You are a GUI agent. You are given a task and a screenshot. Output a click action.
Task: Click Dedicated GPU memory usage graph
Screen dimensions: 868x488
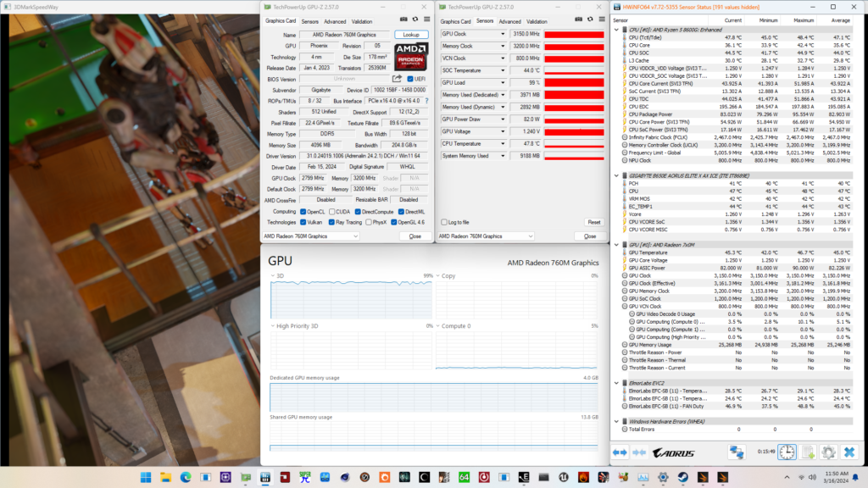[434, 396]
